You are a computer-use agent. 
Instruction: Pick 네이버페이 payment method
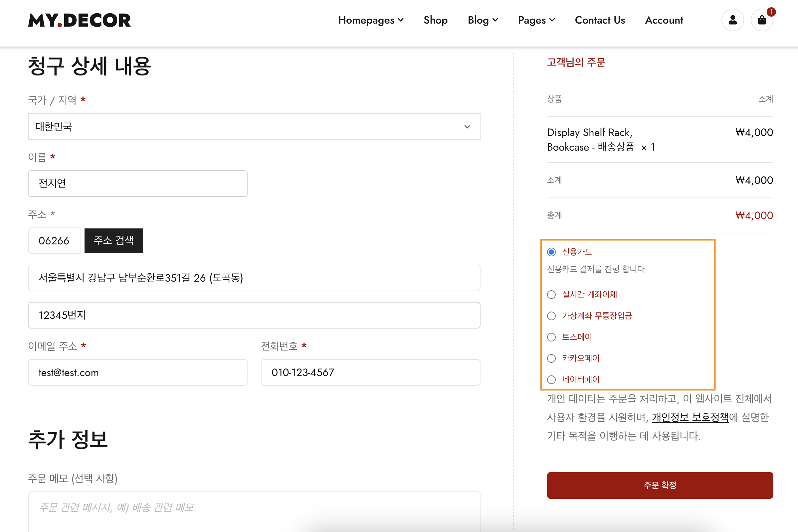tap(551, 379)
